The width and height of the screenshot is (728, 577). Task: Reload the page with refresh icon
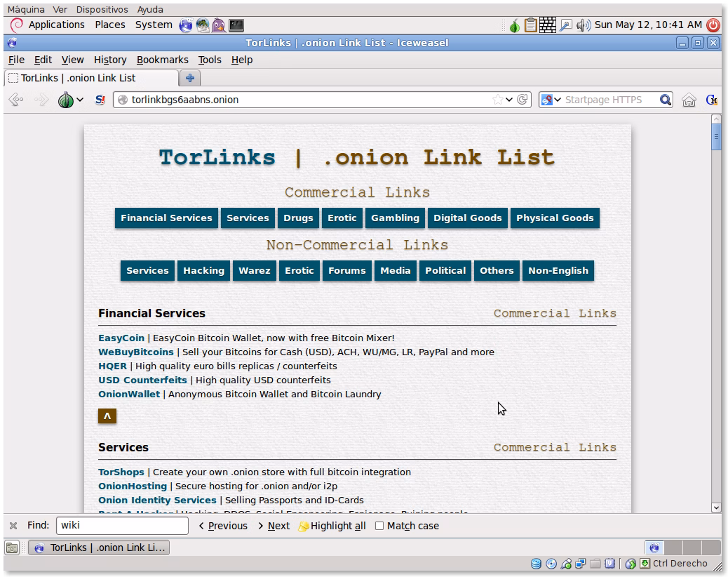pos(523,100)
